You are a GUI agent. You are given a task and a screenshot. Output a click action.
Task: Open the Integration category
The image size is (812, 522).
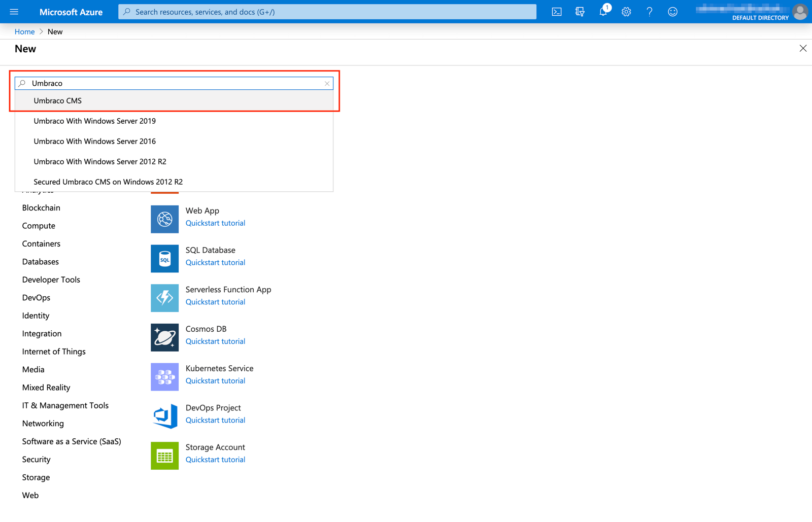tap(42, 333)
